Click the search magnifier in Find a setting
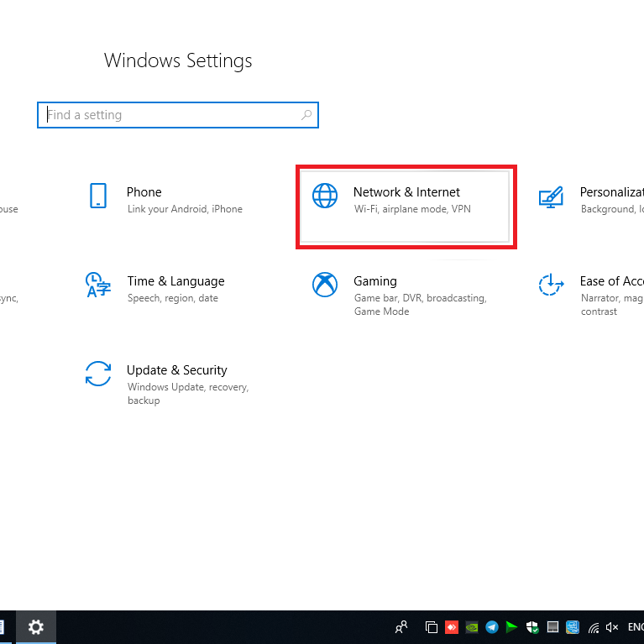The height and width of the screenshot is (644, 644). coord(306,115)
